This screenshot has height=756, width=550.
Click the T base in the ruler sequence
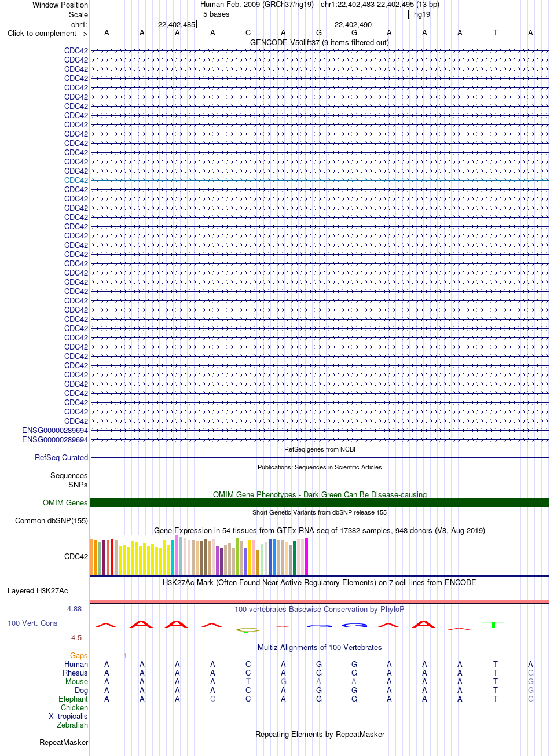coord(495,33)
